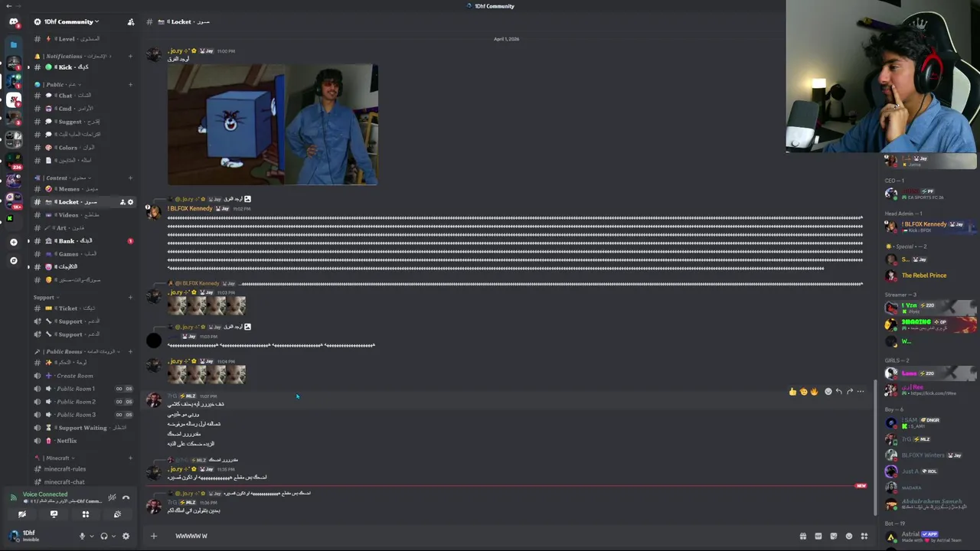
Task: Open MADARA member profile
Action: coord(930,487)
